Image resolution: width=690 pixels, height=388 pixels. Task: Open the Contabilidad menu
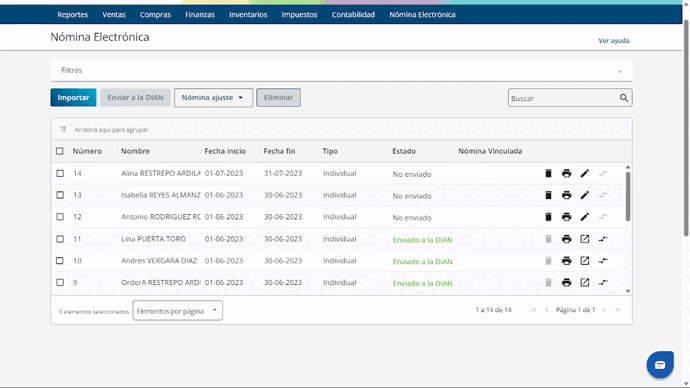[x=353, y=15]
